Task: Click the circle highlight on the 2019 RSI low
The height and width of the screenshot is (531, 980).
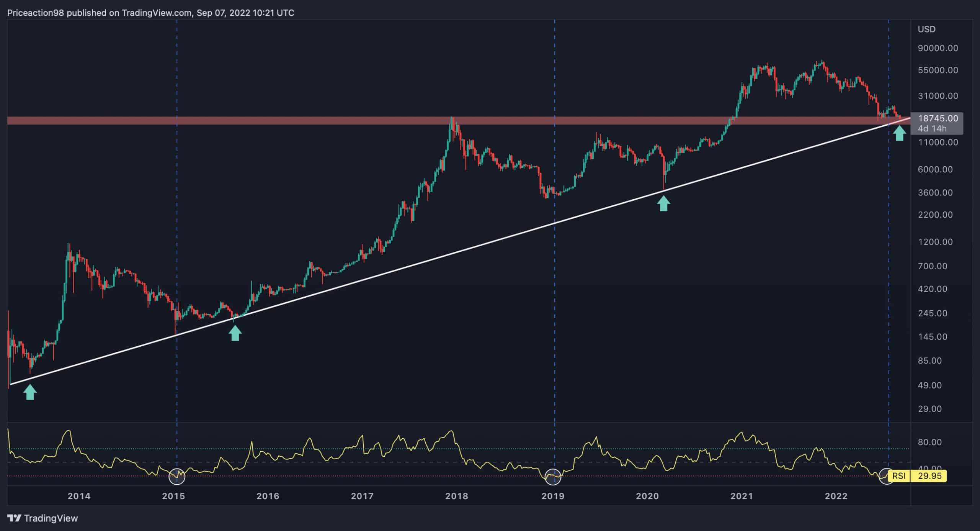Action: 554,476
